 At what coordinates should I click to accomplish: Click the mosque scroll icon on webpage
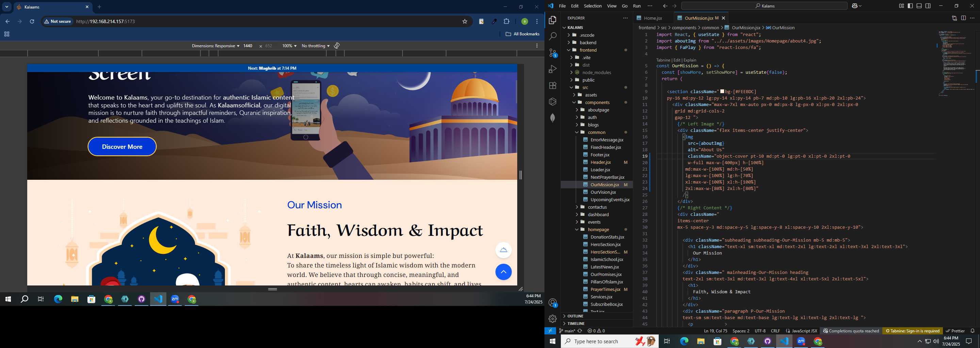[x=503, y=250]
